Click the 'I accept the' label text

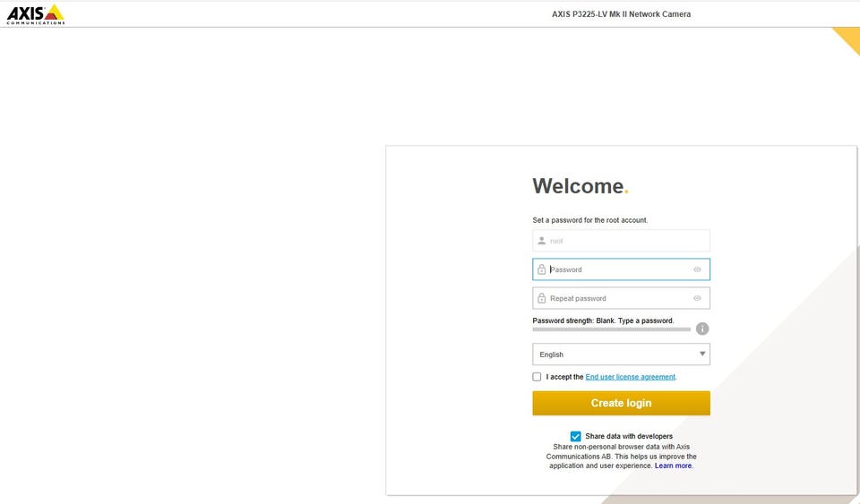point(564,377)
